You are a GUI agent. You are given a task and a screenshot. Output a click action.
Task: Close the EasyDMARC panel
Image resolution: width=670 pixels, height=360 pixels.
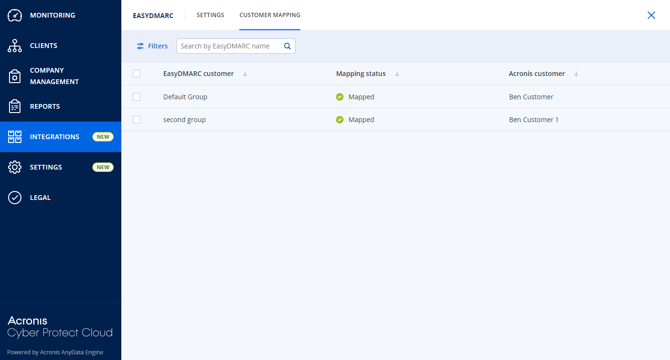[x=651, y=15]
